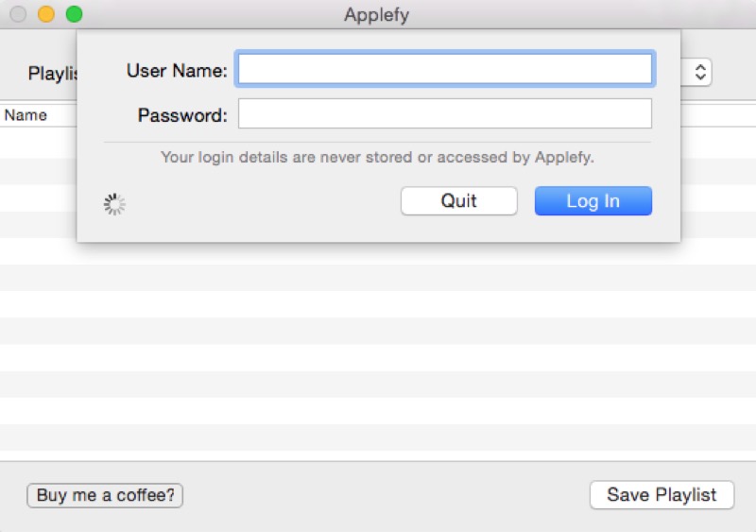Screen dimensions: 756x532
Task: Click the partially hidden Playlist label
Action: 51,74
